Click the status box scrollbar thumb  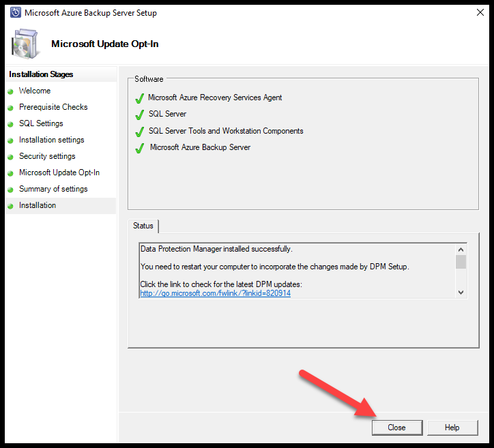point(461,262)
